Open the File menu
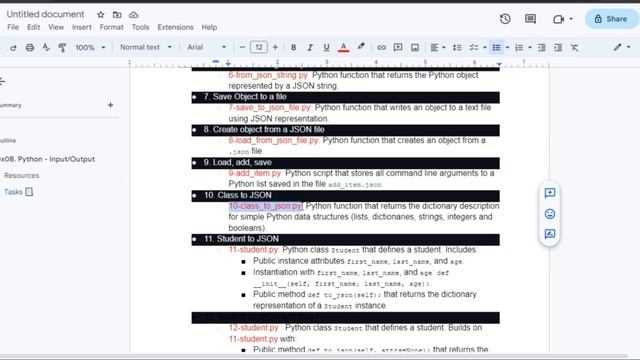640x360 pixels. tap(13, 27)
